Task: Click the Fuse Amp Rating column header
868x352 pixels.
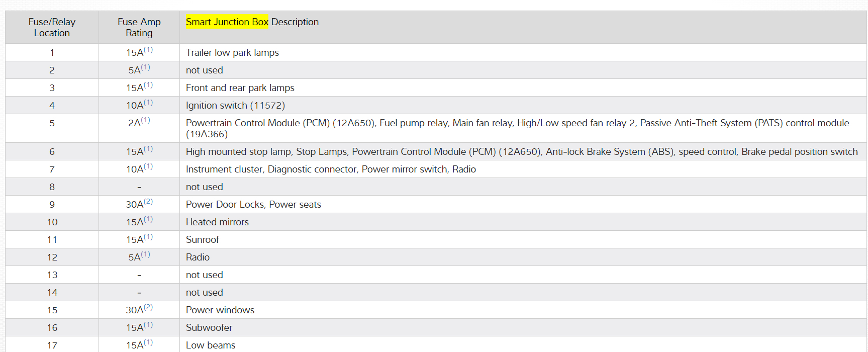Action: point(139,27)
